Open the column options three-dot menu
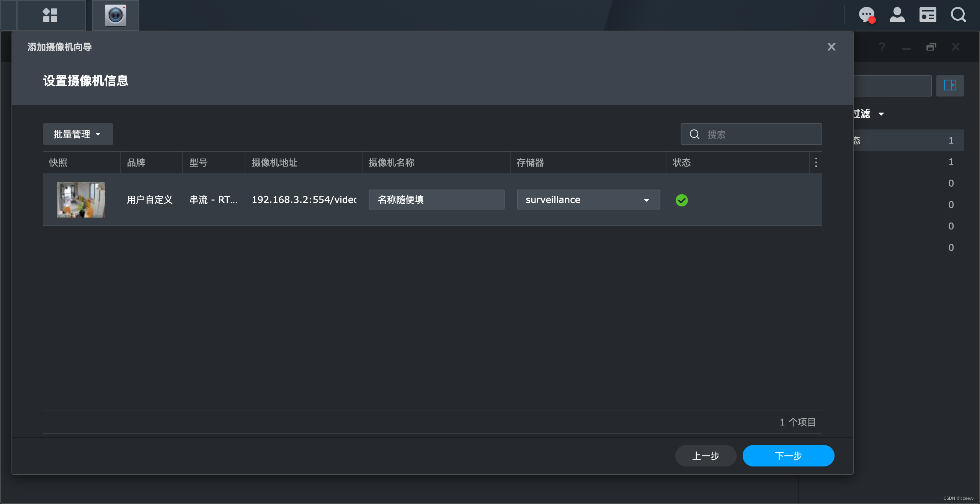This screenshot has height=504, width=980. click(x=816, y=162)
